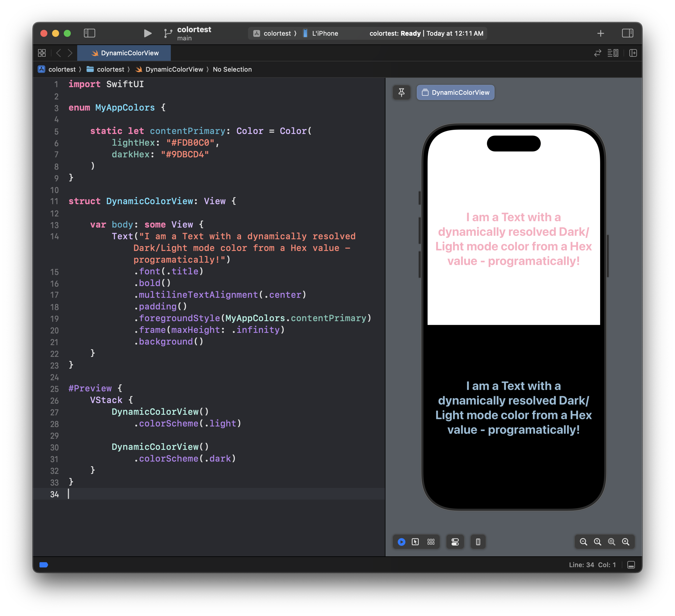Click line number 19 in gutter
Screen dimensions: 675x616
click(x=54, y=318)
